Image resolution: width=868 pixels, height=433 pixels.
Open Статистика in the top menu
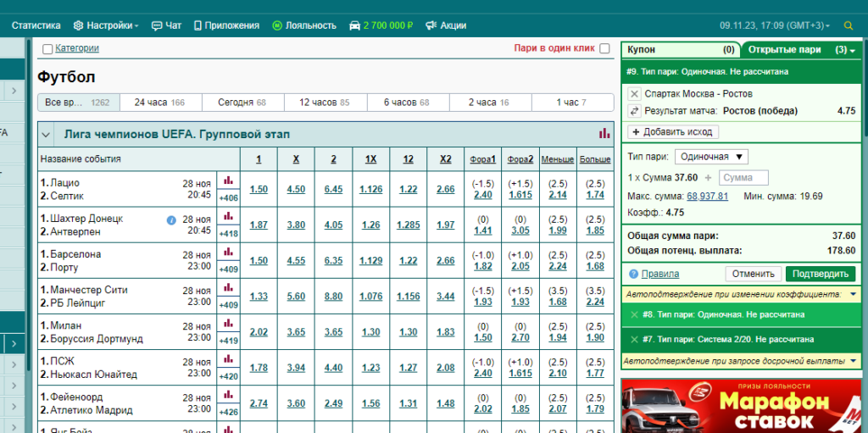pyautogui.click(x=36, y=25)
